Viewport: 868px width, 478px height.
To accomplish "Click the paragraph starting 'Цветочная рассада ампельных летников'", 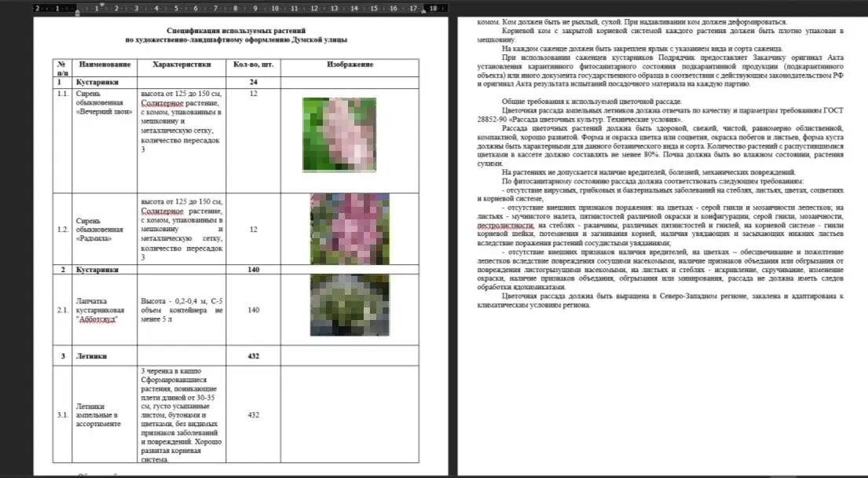I will [x=661, y=116].
